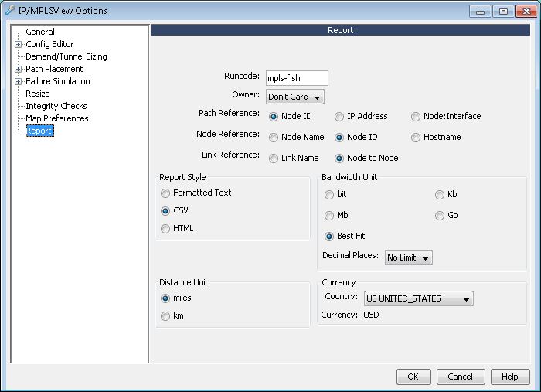This screenshot has height=392, width=541.
Task: Set Report Style to HTML
Action: (x=165, y=229)
